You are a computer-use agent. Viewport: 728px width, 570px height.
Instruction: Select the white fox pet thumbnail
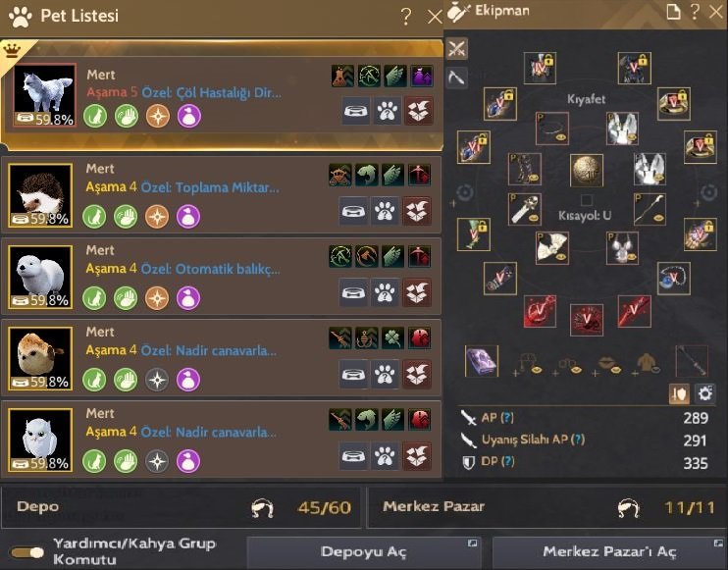tap(44, 95)
